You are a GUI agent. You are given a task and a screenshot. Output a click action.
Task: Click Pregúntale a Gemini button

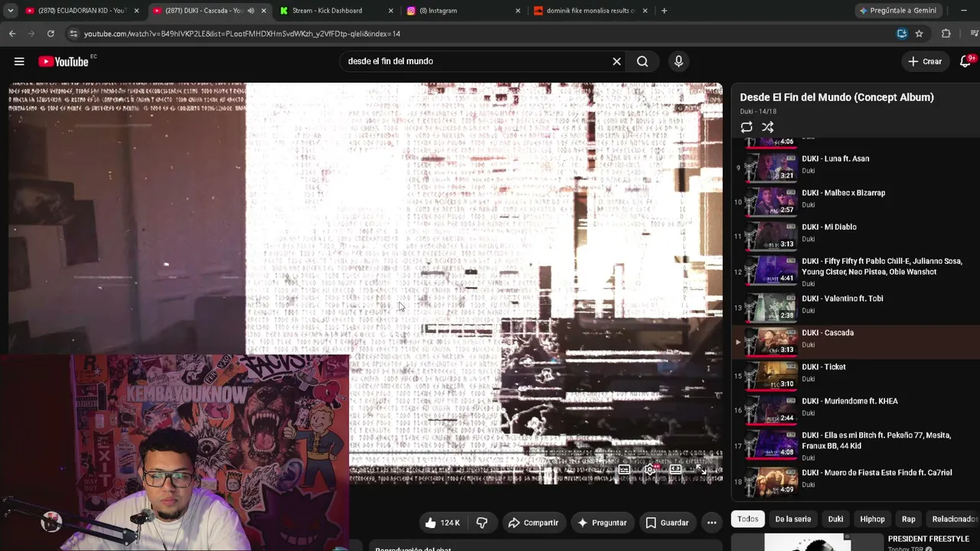897,11
